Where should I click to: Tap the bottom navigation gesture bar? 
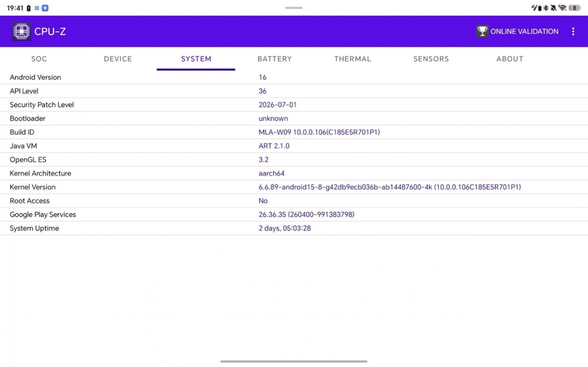(x=294, y=361)
